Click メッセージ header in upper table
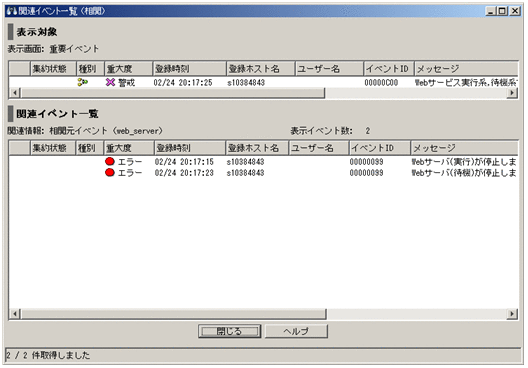The height and width of the screenshot is (368, 528). tap(466, 69)
